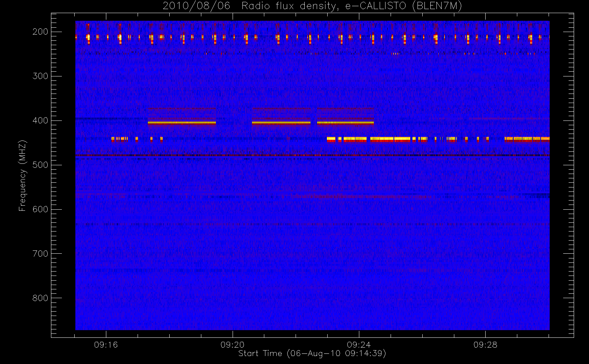The image size is (589, 364).
Task: Select the 300 frequency tick label
Action: 40,76
